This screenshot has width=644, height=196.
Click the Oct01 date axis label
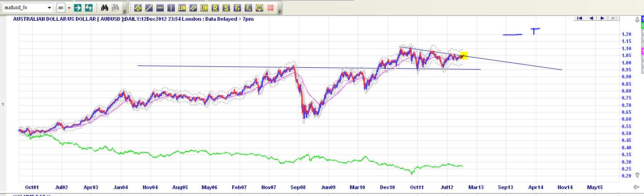point(32,188)
